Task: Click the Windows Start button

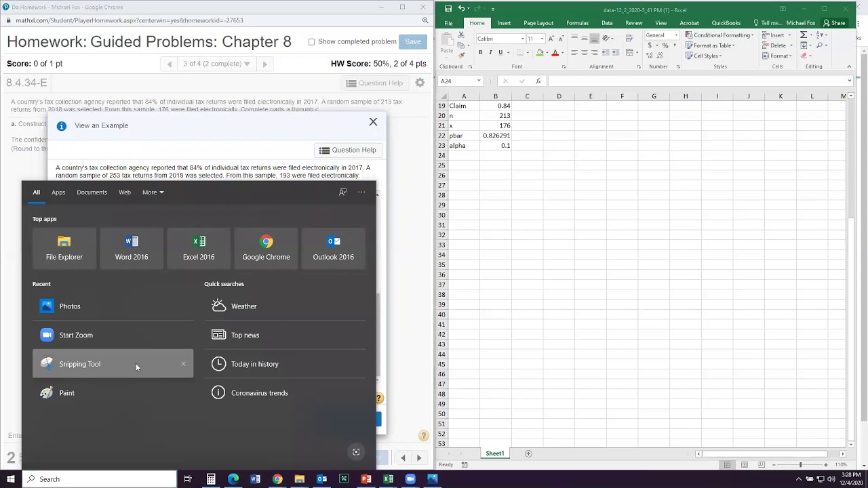Action: (10, 479)
